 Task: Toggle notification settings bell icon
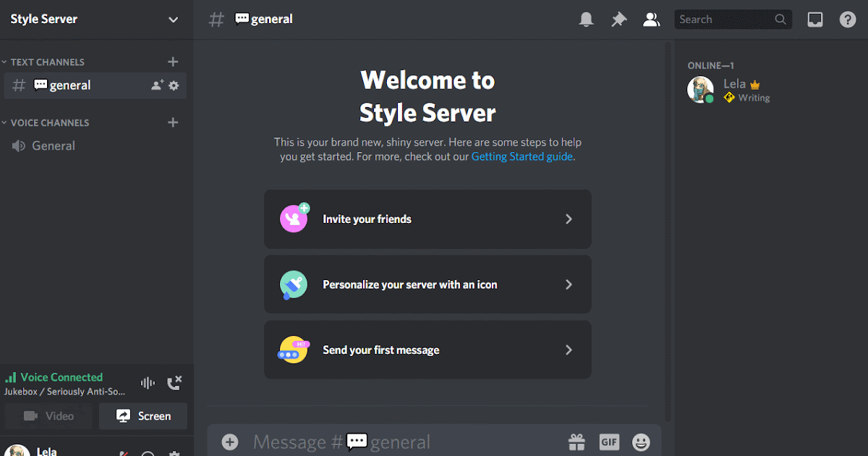(x=587, y=20)
